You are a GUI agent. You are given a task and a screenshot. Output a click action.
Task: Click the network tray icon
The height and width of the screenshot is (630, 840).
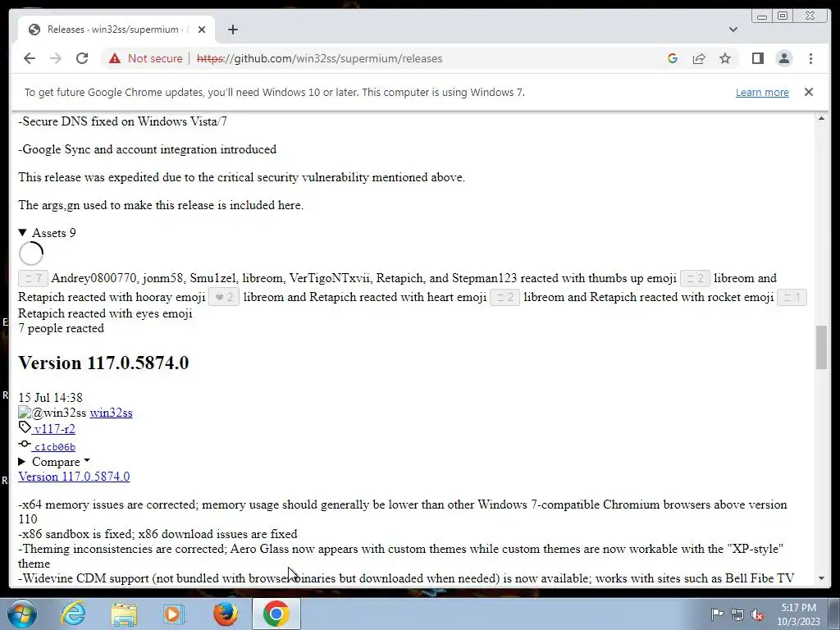pyautogui.click(x=737, y=614)
